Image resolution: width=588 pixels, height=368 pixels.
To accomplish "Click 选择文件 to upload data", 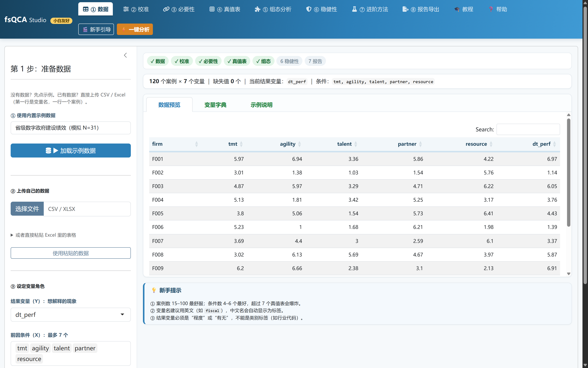I will pyautogui.click(x=27, y=209).
